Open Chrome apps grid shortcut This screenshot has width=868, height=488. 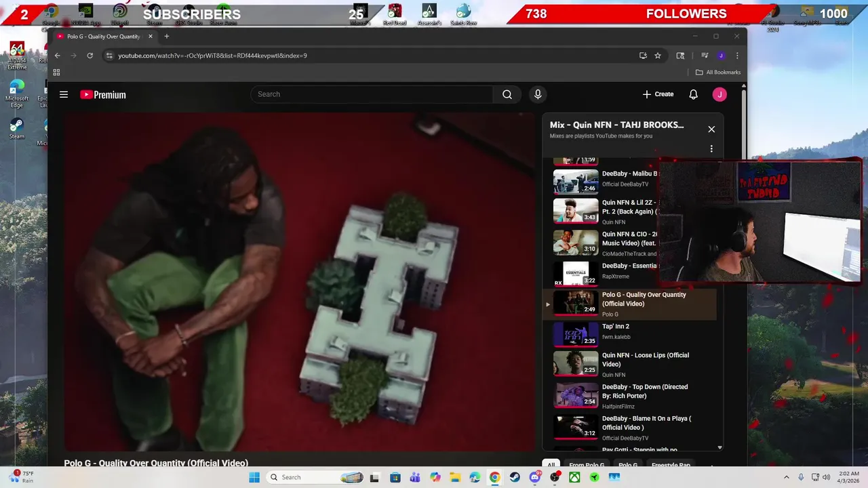(x=56, y=72)
